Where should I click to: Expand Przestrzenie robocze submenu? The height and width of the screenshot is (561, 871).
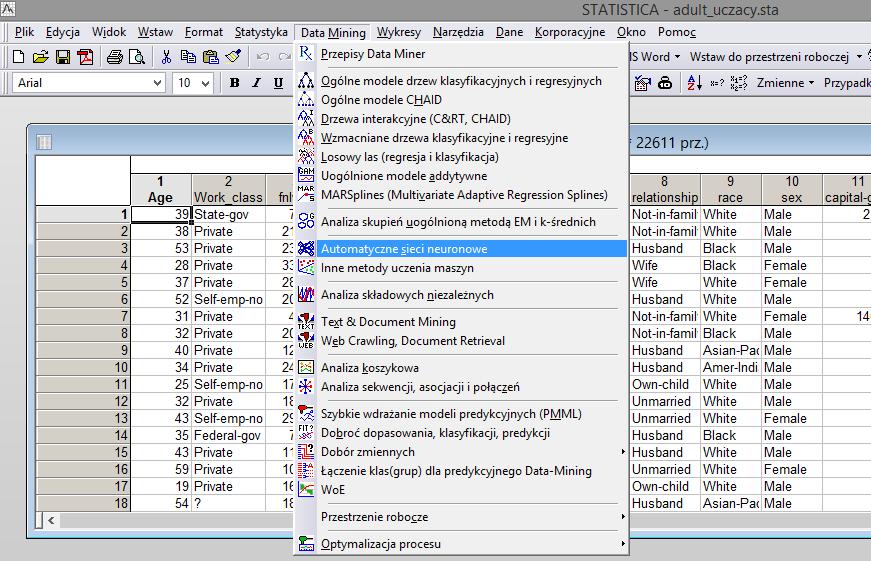tap(623, 517)
